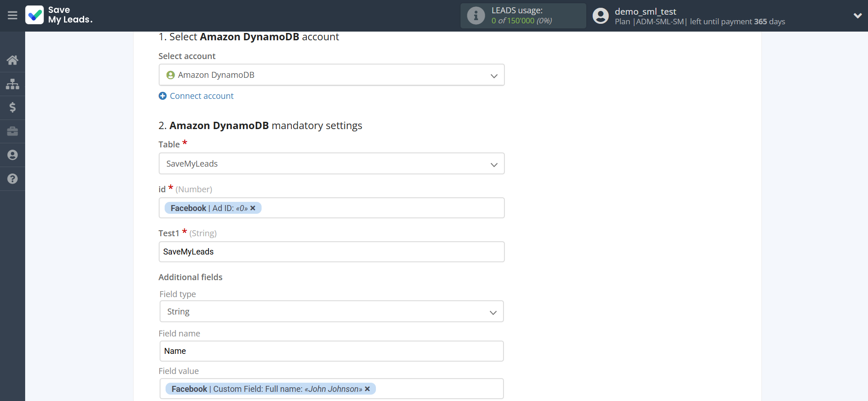
Task: Open the hamburger menu in the header
Action: (12, 16)
